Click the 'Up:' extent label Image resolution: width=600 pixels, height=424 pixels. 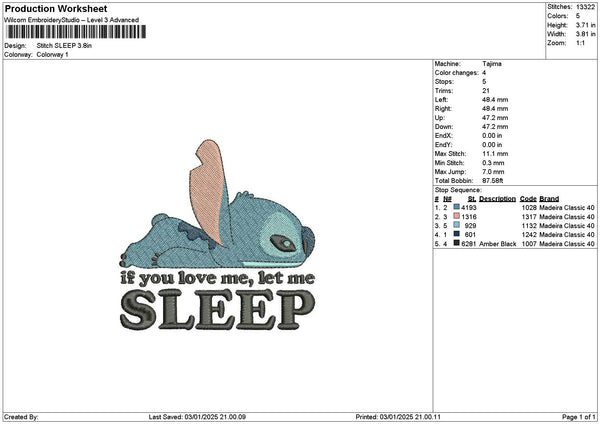pos(440,118)
